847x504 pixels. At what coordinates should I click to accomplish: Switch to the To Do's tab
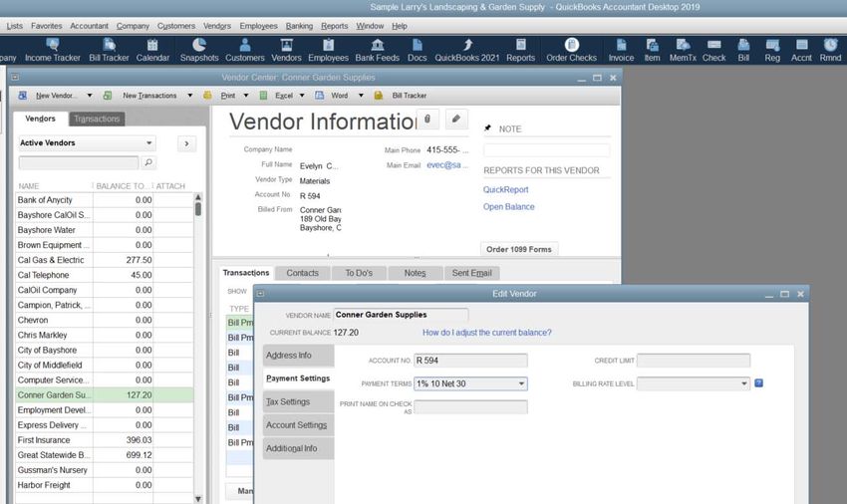359,273
